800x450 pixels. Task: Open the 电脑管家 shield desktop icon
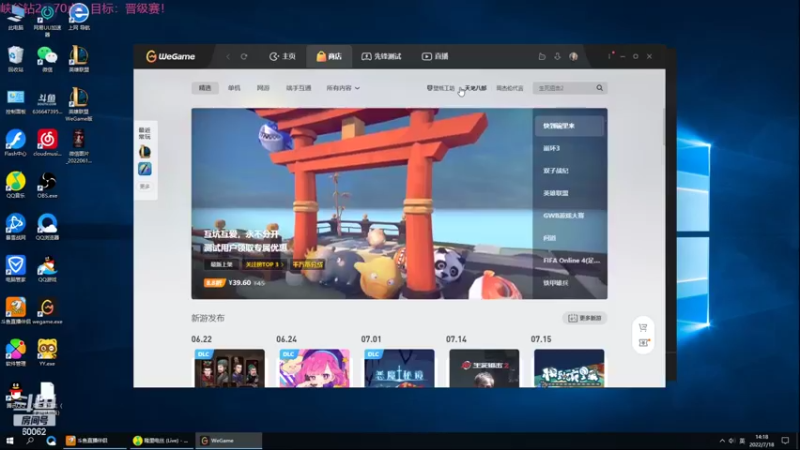click(16, 268)
